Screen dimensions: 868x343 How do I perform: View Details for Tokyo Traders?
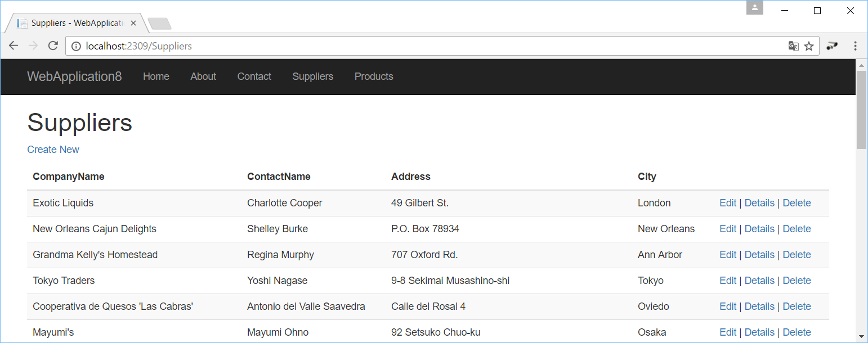759,280
